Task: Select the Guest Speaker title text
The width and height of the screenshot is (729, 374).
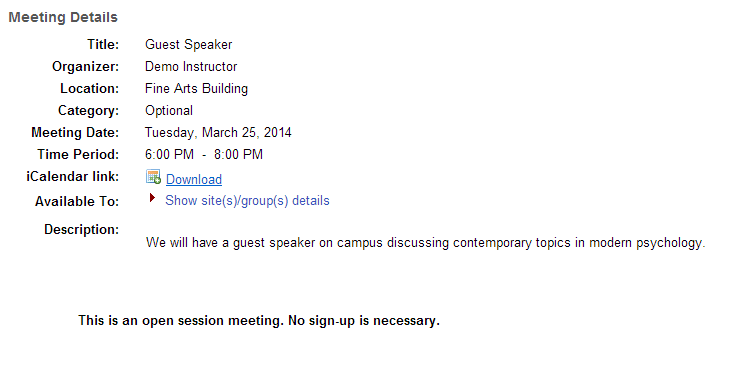Action: coord(189,45)
